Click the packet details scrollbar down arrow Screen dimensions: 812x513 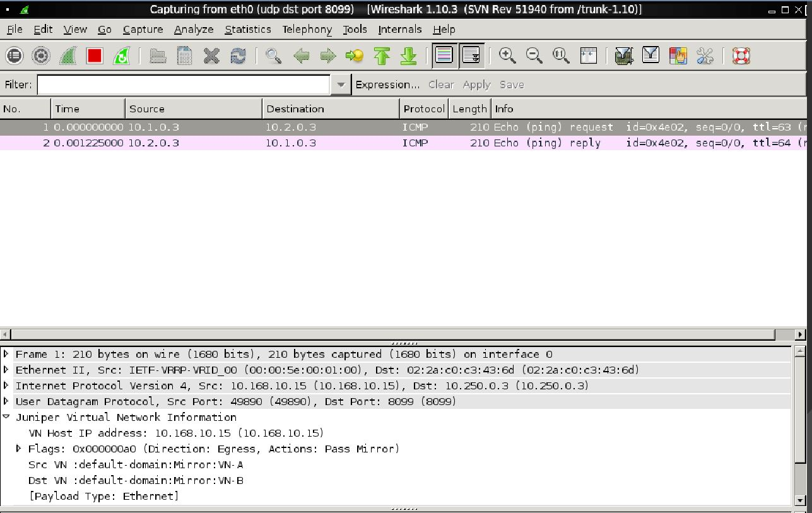[x=801, y=500]
